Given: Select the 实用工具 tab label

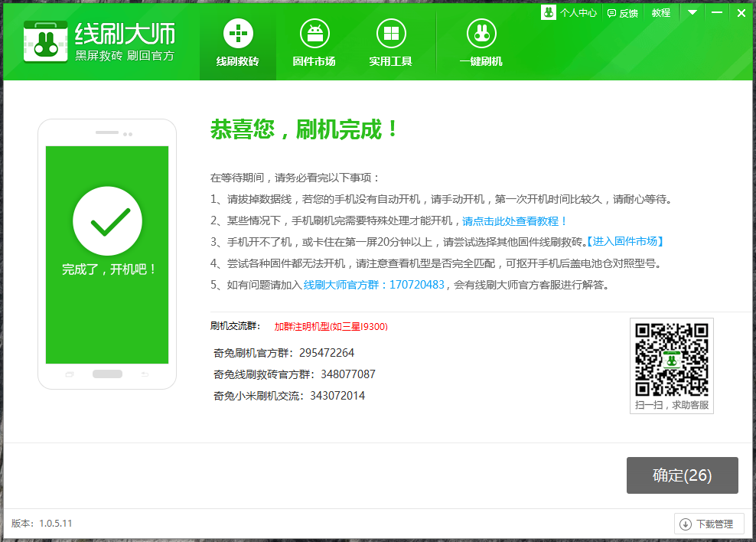Looking at the screenshot, I should pyautogui.click(x=390, y=61).
